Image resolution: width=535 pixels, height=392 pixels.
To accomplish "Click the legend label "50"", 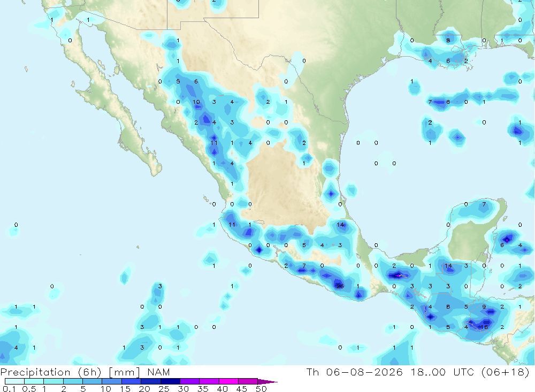I will 262,389.
